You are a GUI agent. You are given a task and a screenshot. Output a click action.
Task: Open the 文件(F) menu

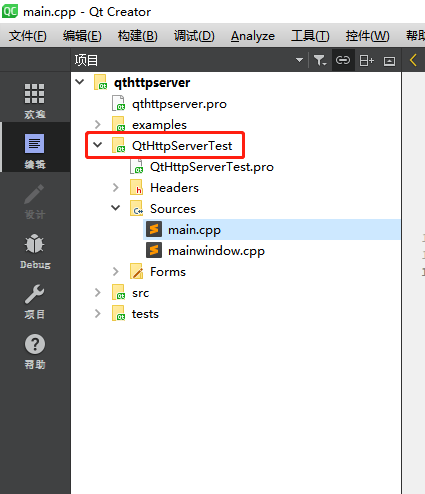(x=28, y=36)
